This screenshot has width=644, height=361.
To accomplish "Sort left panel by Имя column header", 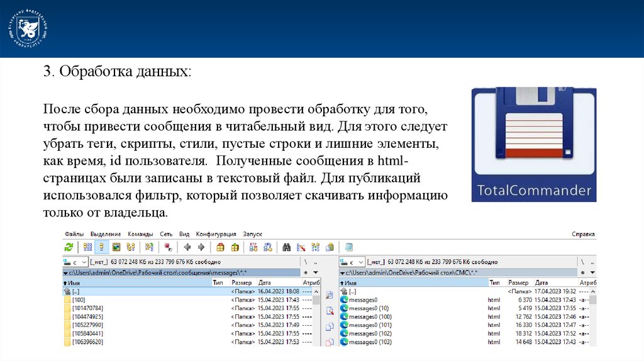I will coord(136,282).
